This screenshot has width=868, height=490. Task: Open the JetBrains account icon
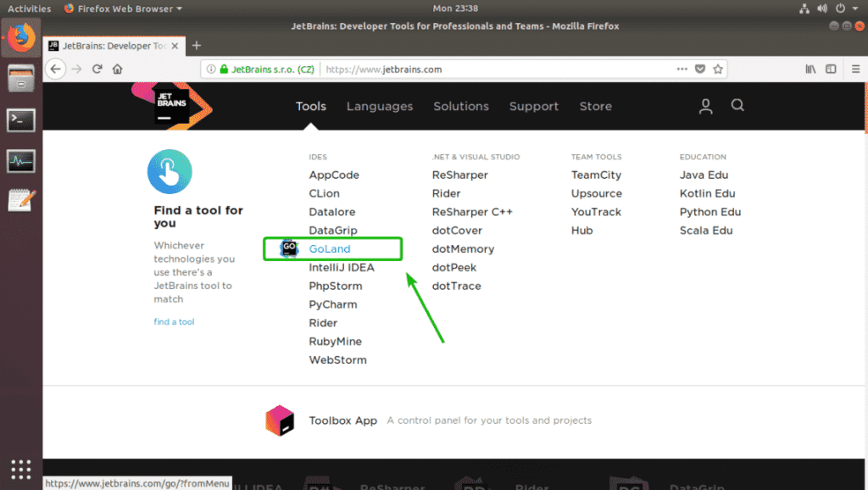(705, 106)
